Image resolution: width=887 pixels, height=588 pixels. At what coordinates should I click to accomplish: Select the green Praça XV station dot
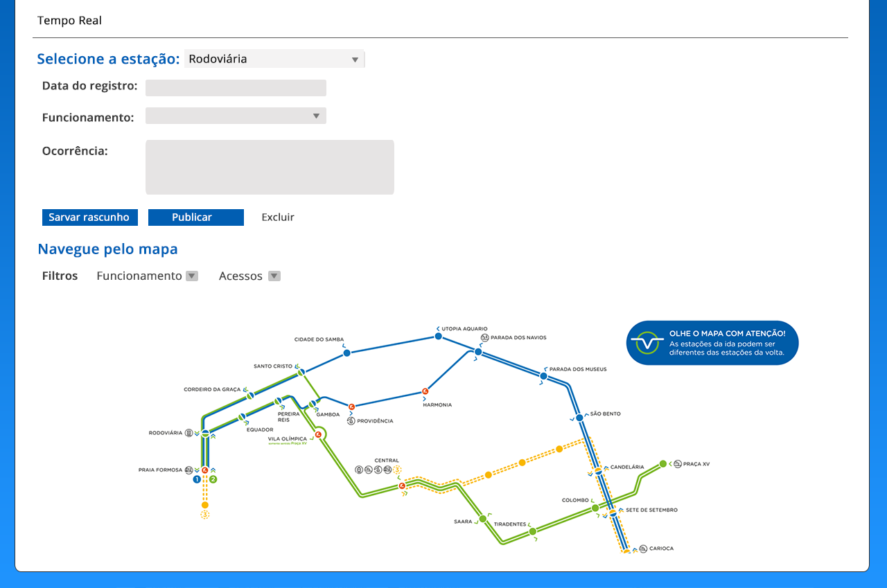tap(662, 464)
